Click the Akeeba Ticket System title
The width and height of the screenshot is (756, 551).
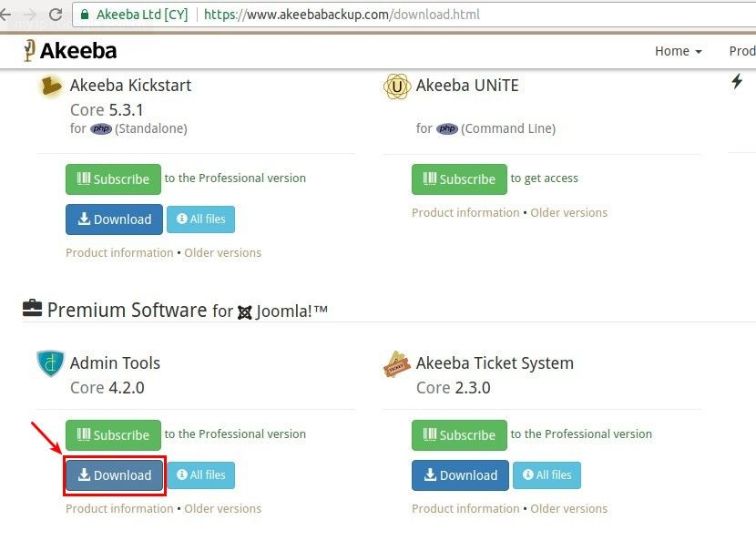(x=495, y=363)
